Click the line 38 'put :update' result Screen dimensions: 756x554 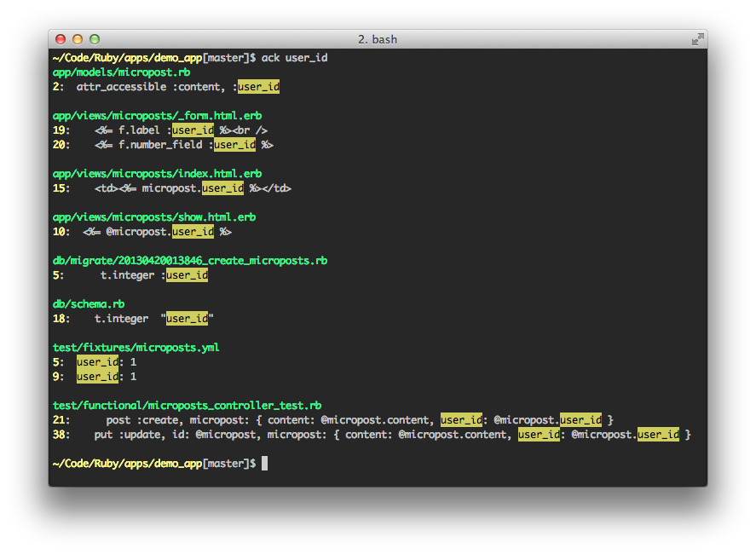click(x=372, y=435)
